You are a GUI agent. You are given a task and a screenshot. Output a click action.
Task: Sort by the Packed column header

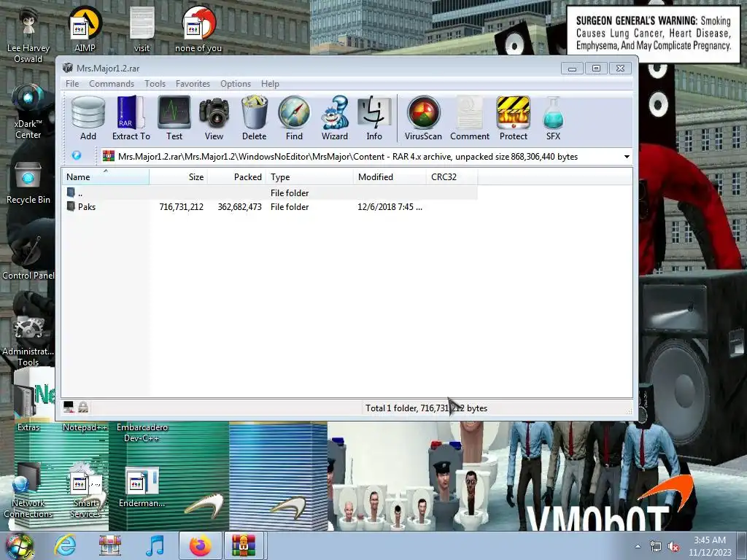point(237,177)
